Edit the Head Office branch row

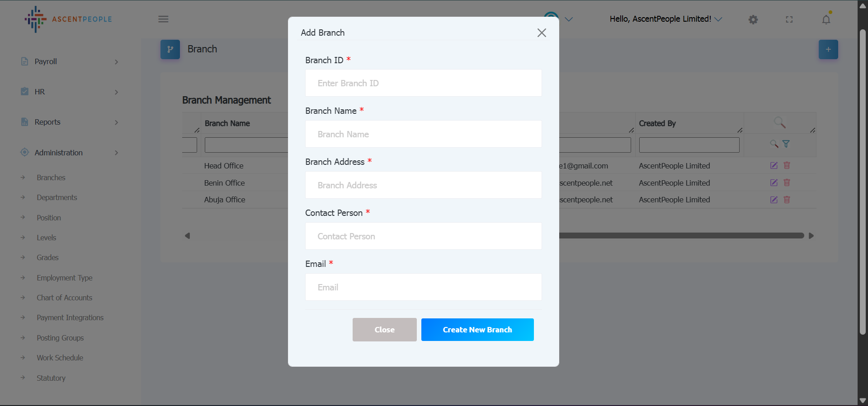[774, 166]
